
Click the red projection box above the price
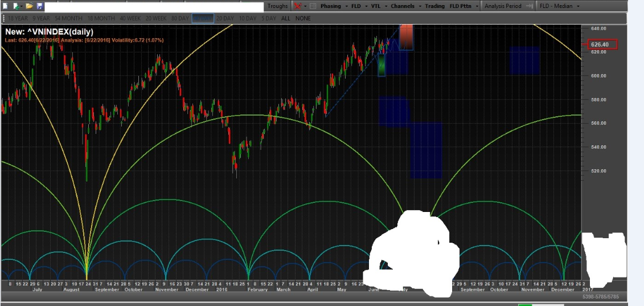[406, 38]
